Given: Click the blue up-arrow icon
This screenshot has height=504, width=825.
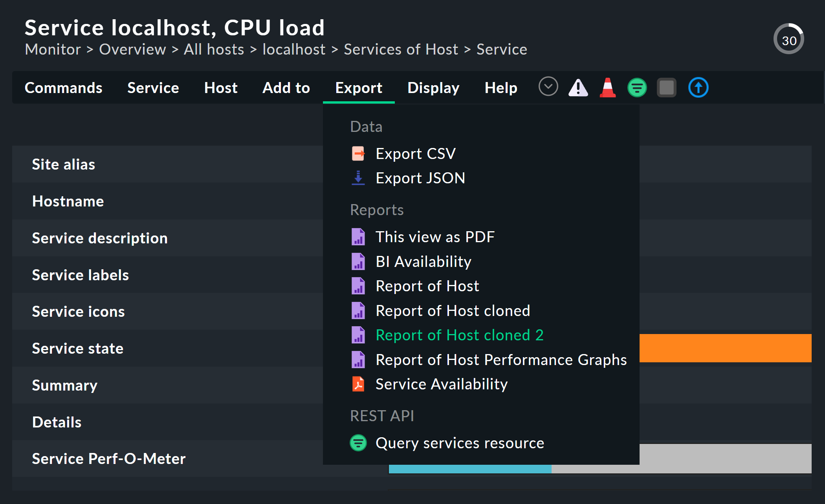Looking at the screenshot, I should pyautogui.click(x=698, y=88).
